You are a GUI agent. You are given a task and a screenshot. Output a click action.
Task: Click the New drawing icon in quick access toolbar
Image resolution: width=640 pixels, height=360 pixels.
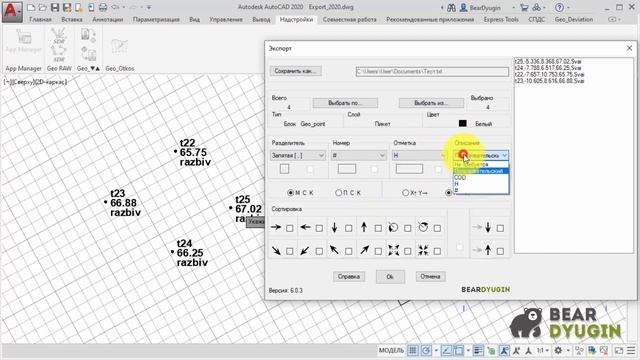31,7
